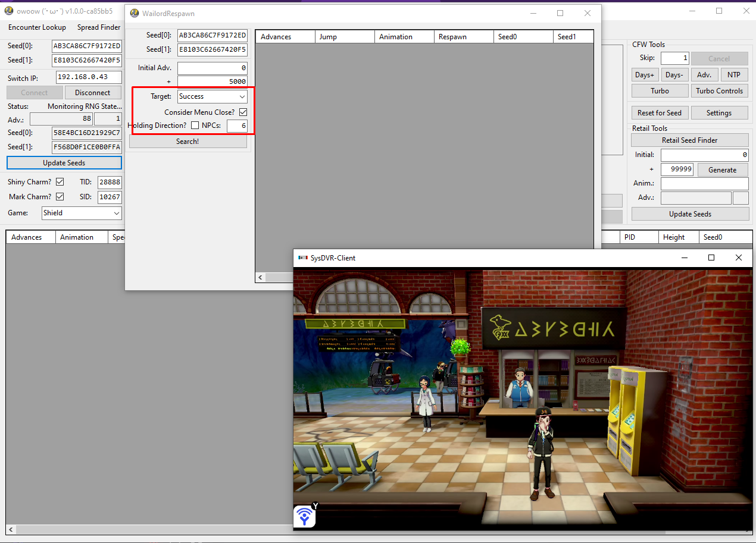
Task: Click the Initial Adv. field in WailordRespawn
Action: [x=213, y=68]
